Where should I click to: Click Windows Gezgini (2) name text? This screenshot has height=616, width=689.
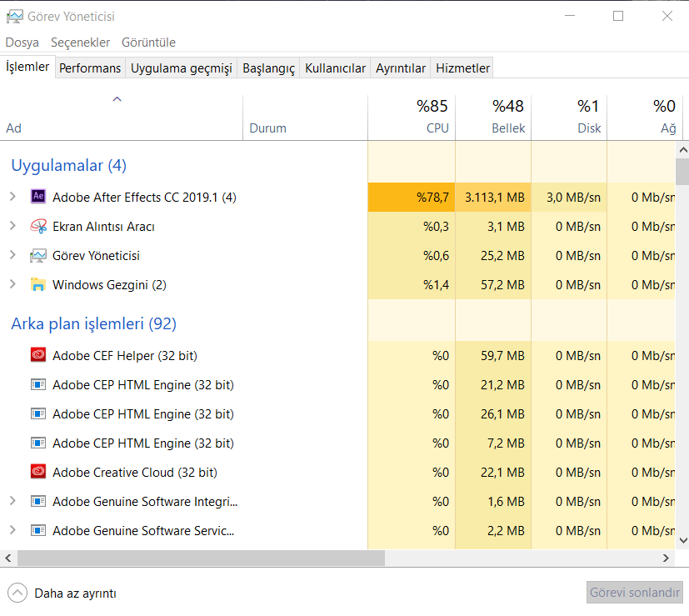click(109, 285)
